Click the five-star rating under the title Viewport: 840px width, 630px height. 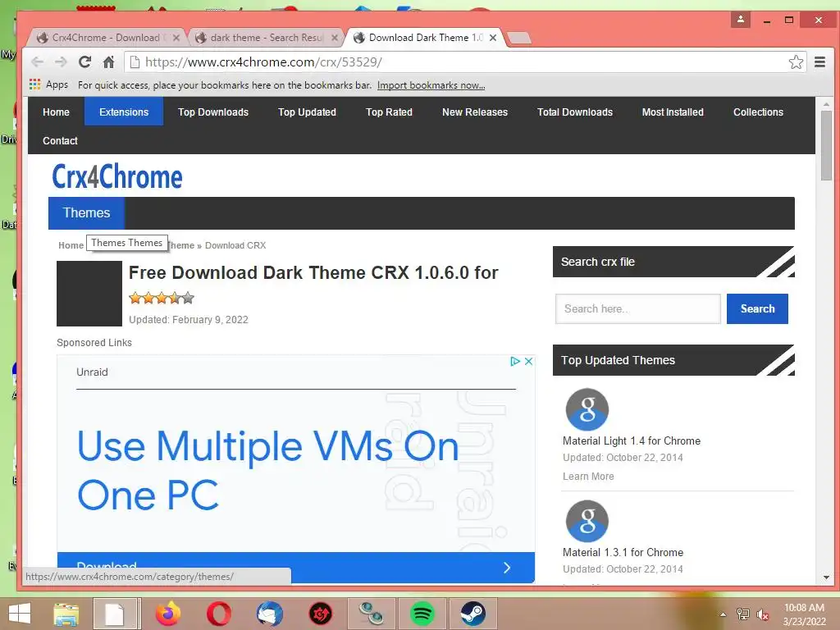162,298
